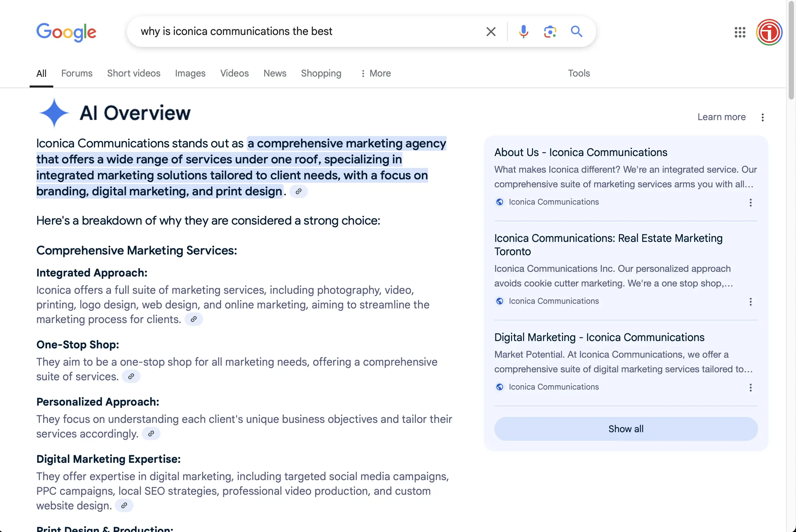
Task: Click the blue search magnifier icon
Action: click(x=576, y=32)
